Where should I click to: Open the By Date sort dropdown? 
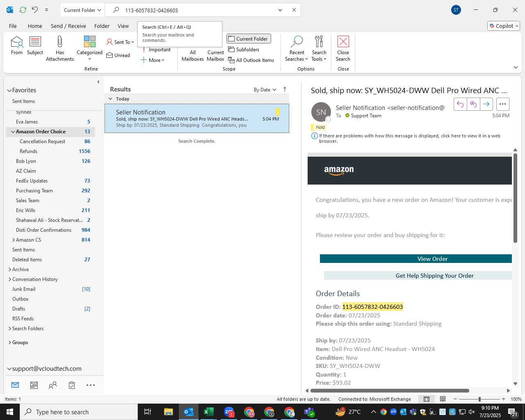pyautogui.click(x=265, y=90)
